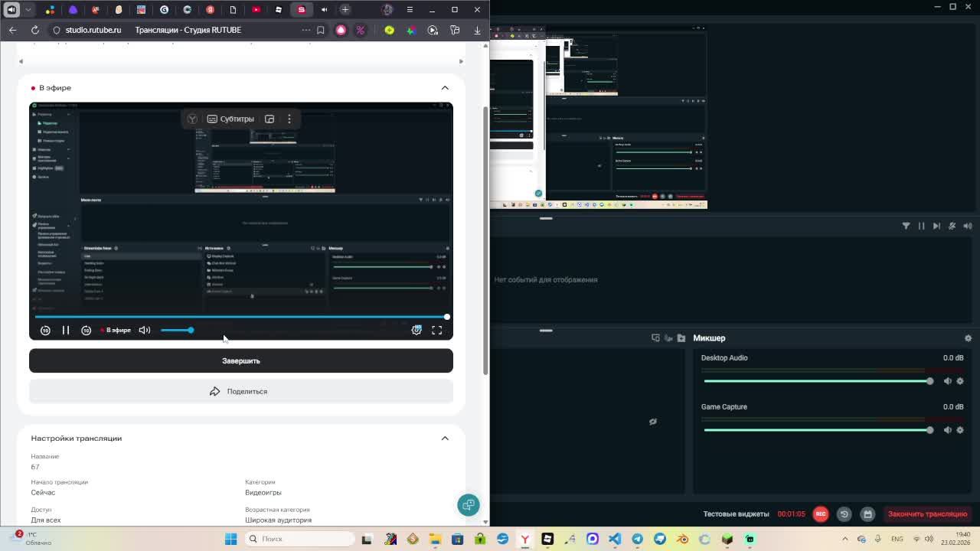The height and width of the screenshot is (551, 980).
Task: Open Blender from the taskbar
Action: (683, 539)
